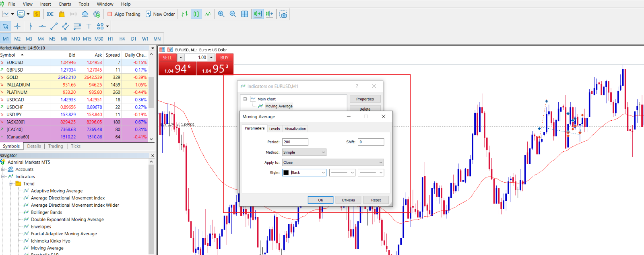Pick the trendline drawing tool
Image resolution: width=644 pixels, height=255 pixels.
click(x=54, y=26)
